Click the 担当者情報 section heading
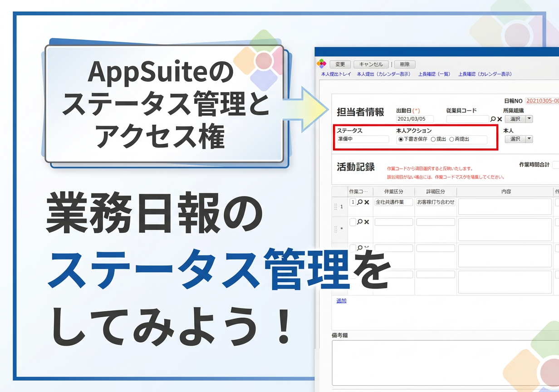The height and width of the screenshot is (392, 559). click(x=360, y=112)
